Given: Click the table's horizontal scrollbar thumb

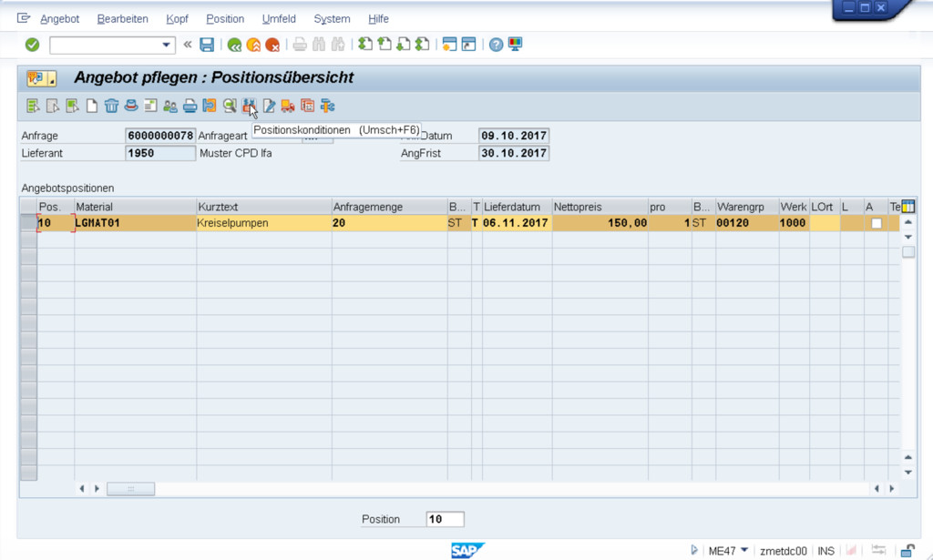Looking at the screenshot, I should click(130, 489).
